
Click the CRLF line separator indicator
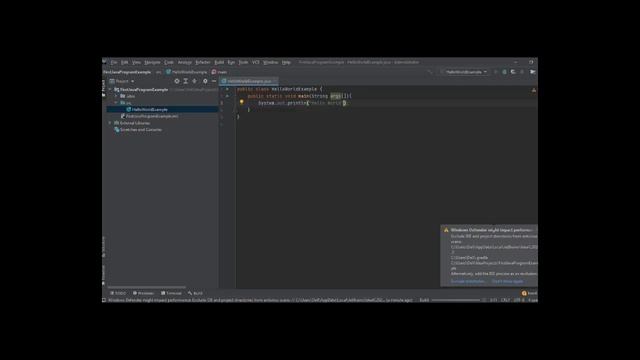(505, 300)
